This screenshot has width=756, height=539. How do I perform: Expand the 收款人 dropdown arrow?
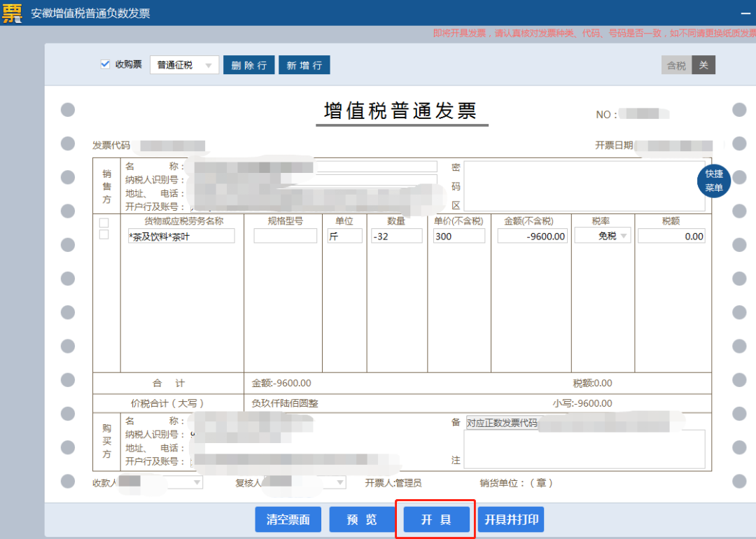pyautogui.click(x=197, y=482)
